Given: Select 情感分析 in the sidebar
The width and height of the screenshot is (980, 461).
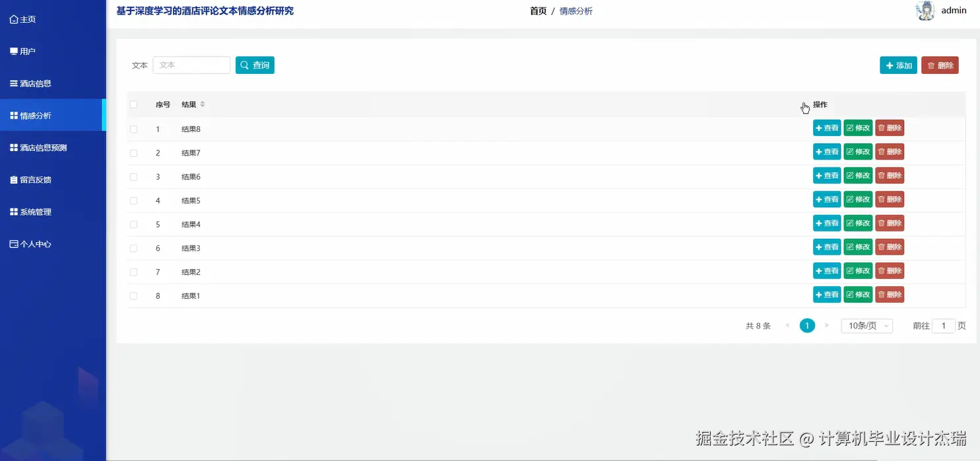Looking at the screenshot, I should [53, 115].
